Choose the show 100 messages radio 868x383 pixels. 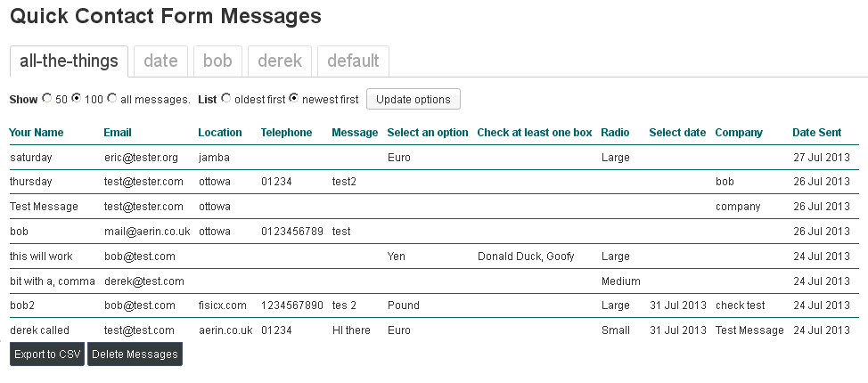click(77, 99)
